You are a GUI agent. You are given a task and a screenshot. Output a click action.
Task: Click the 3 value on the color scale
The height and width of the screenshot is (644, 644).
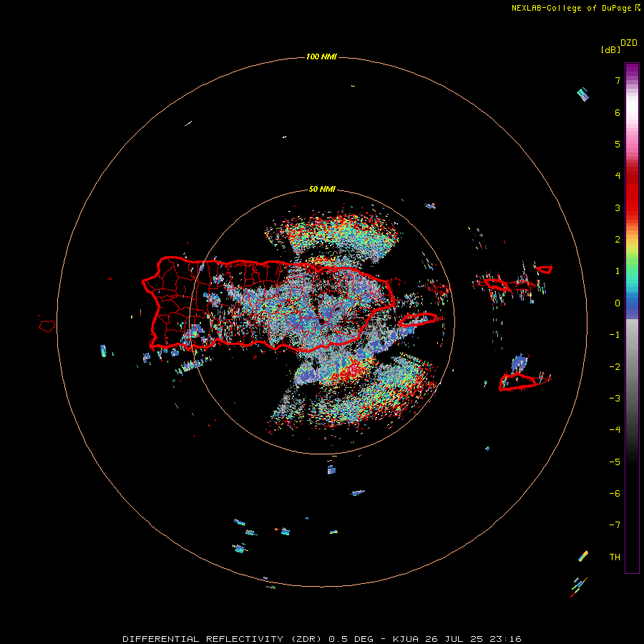point(618,208)
